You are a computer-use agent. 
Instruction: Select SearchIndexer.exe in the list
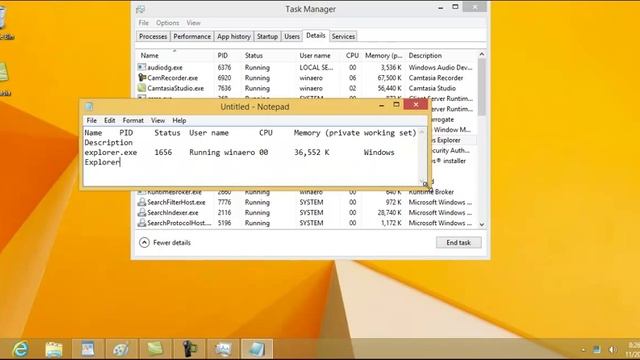(x=173, y=213)
